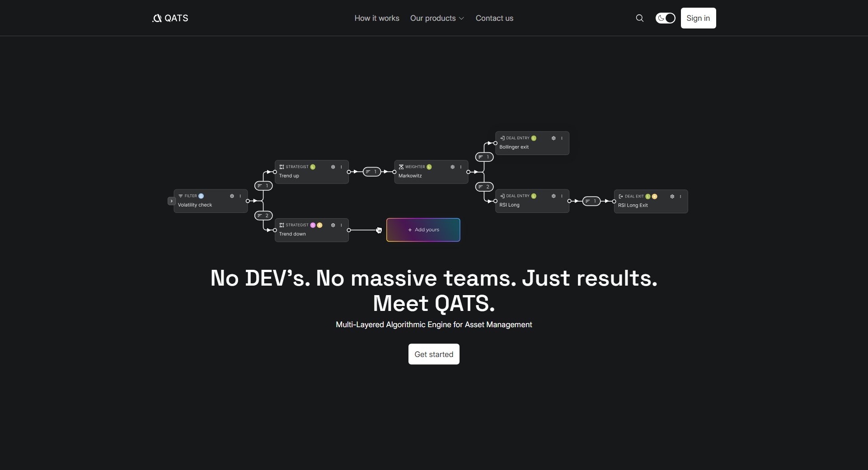Click the Weighter hourglass icon on Markowitz
This screenshot has height=470, width=868.
pyautogui.click(x=401, y=167)
